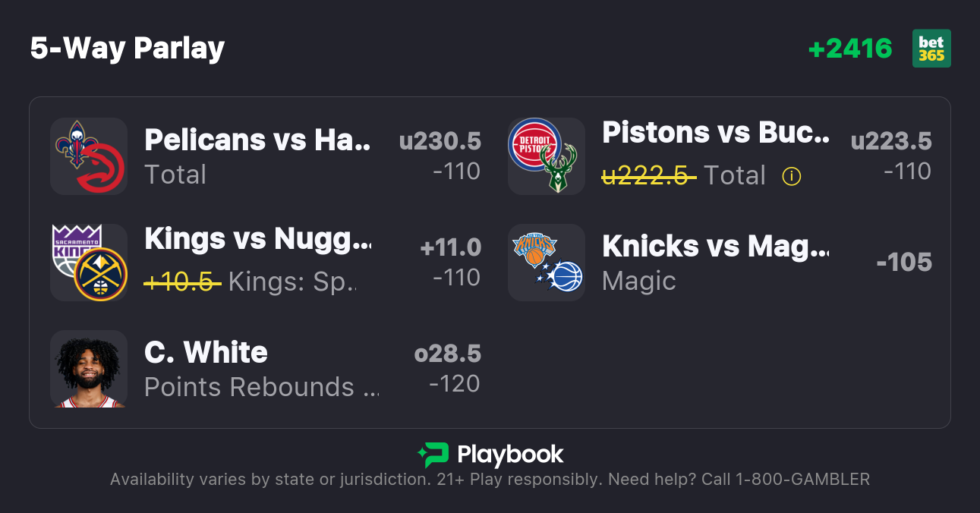980x513 pixels.
Task: Click the -105 Magic moneyline odds
Action: 904,263
